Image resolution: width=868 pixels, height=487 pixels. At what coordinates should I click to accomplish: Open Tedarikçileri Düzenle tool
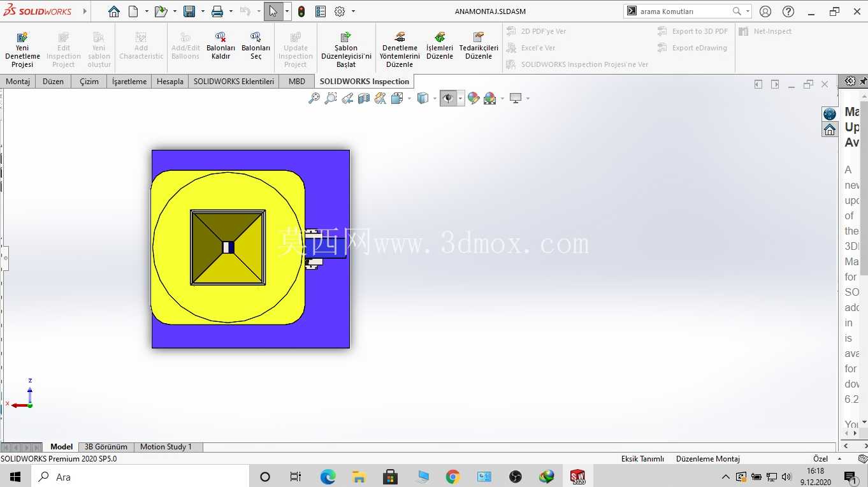click(479, 46)
